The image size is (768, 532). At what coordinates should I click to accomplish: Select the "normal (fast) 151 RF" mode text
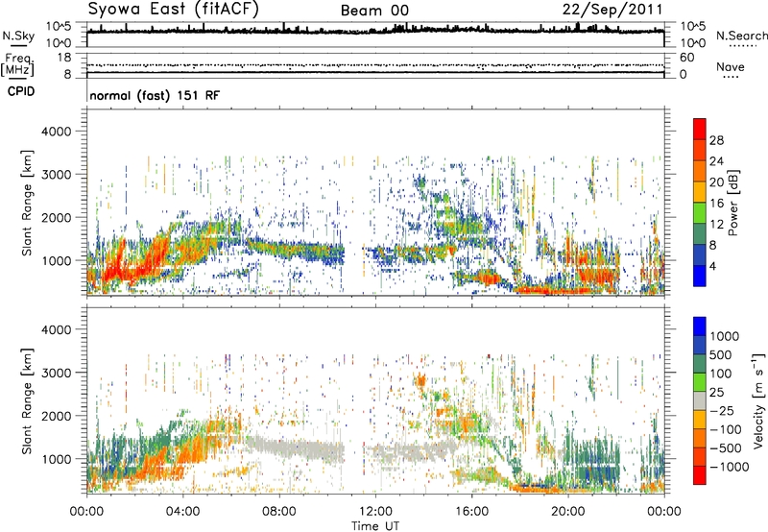155,95
